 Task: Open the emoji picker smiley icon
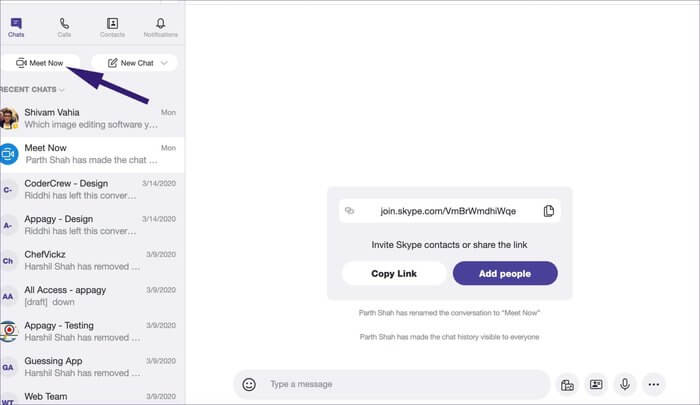coord(249,384)
